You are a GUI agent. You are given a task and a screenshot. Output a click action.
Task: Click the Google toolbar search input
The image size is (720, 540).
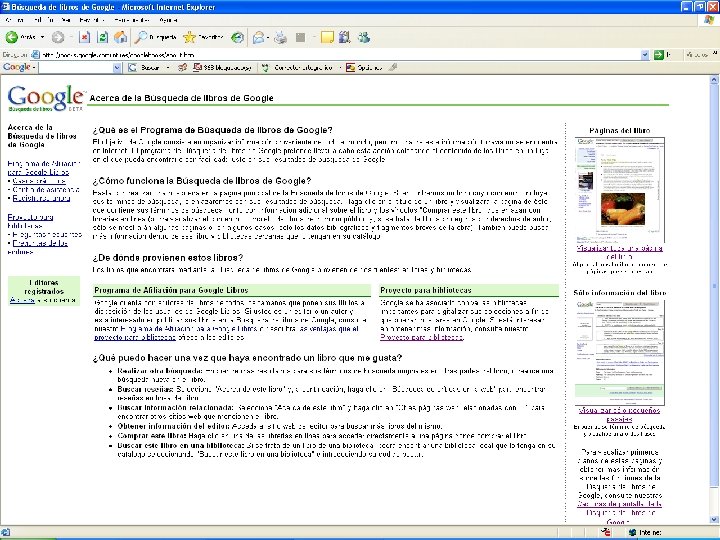click(76, 68)
